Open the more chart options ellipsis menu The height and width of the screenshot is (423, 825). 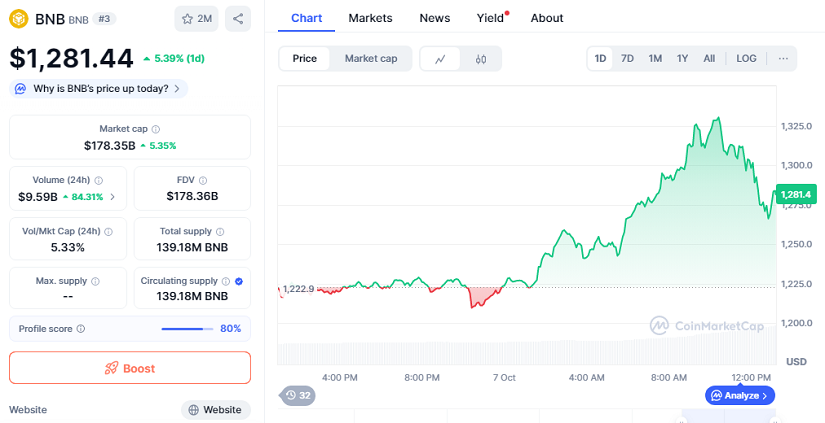(783, 59)
